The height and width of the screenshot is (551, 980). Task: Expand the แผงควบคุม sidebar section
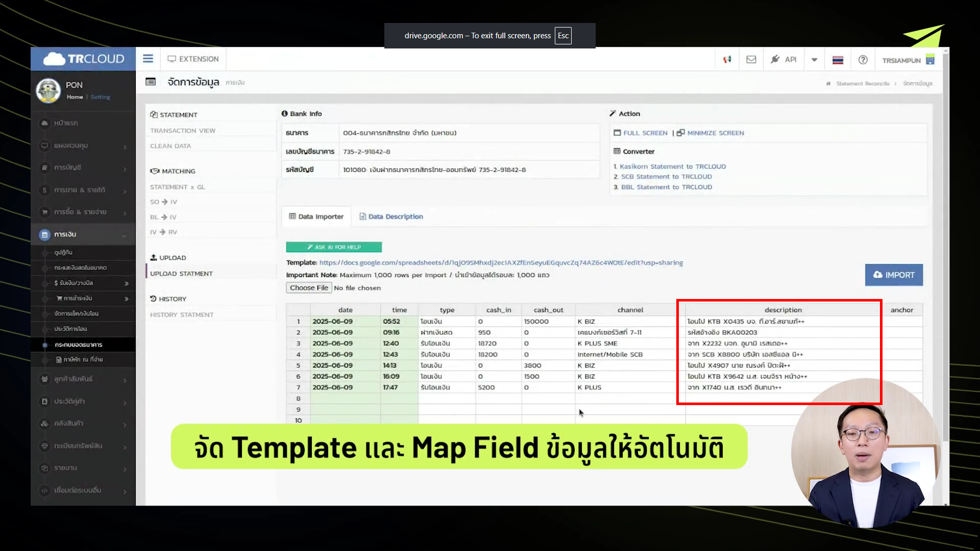tap(83, 146)
